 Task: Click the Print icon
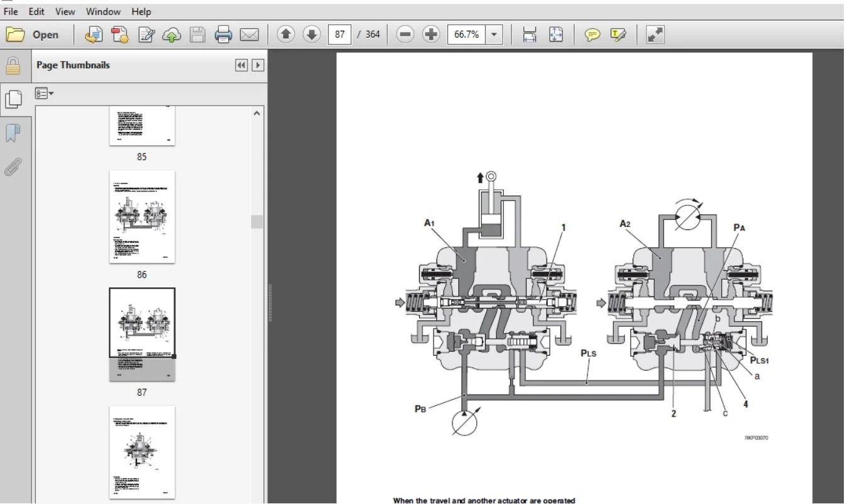coord(224,35)
